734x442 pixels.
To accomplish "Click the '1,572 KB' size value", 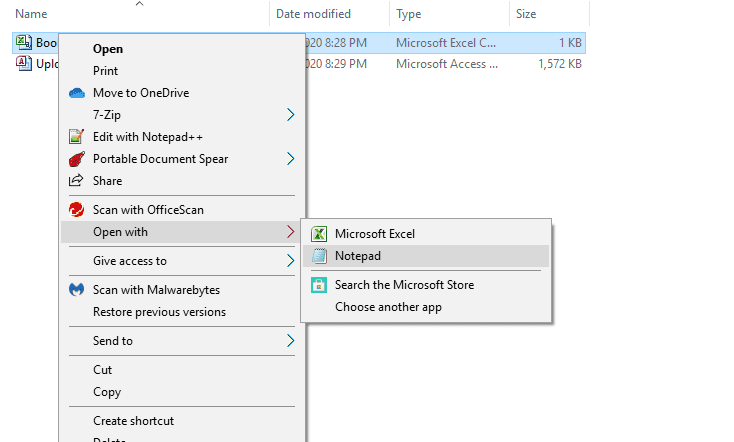I will (560, 64).
